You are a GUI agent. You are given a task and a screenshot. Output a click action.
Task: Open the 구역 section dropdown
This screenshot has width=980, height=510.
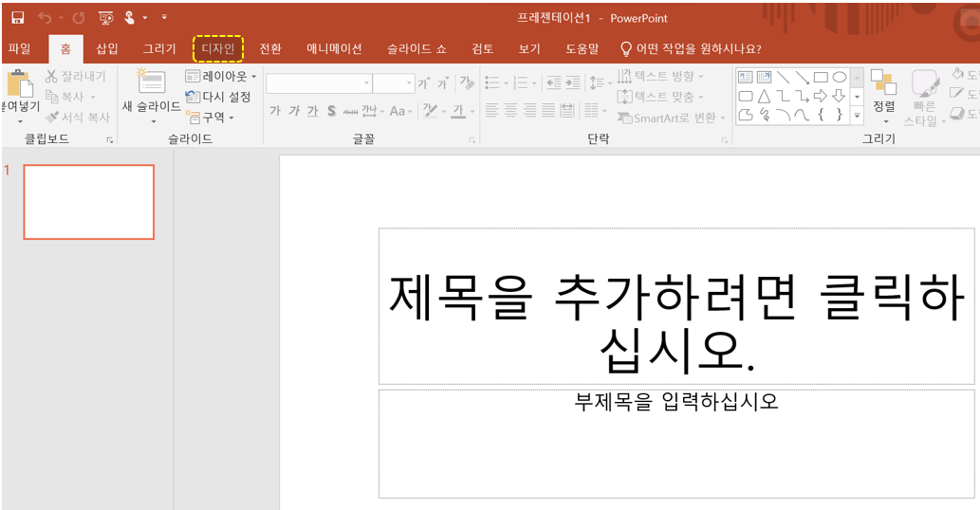click(210, 117)
